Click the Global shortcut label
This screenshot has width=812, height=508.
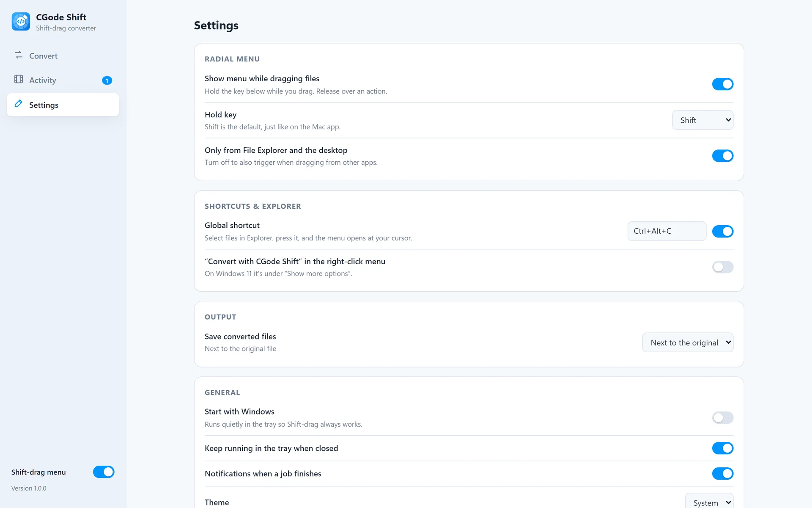pyautogui.click(x=232, y=226)
